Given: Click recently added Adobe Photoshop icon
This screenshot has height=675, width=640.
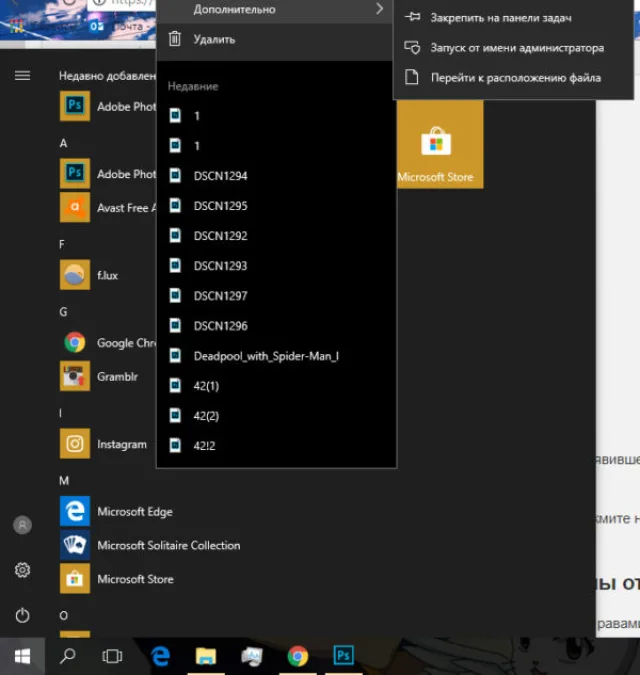Looking at the screenshot, I should tap(75, 106).
